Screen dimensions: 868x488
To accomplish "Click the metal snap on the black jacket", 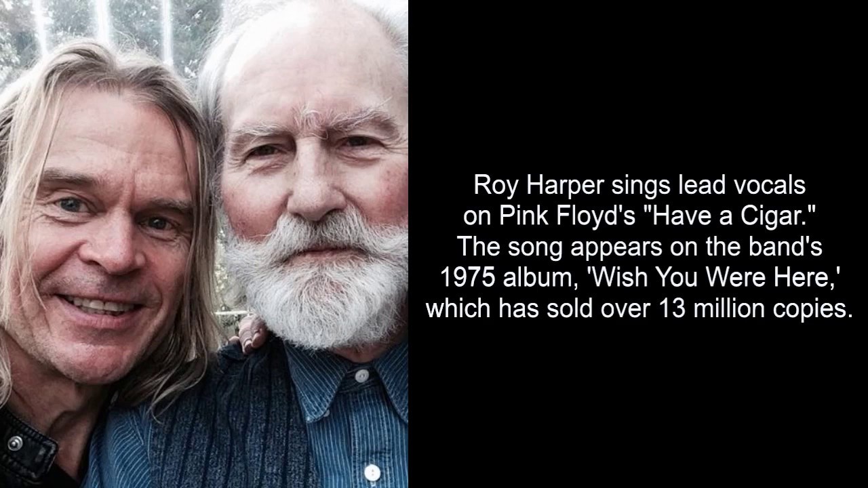I will pyautogui.click(x=15, y=443).
